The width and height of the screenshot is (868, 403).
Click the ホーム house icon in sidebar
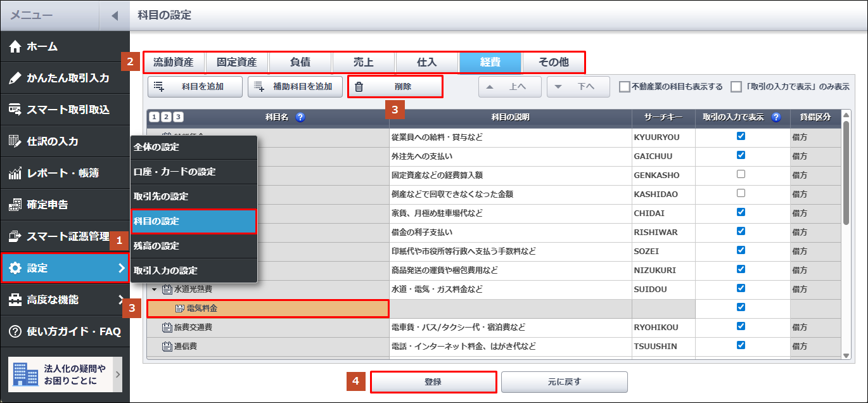pyautogui.click(x=15, y=46)
